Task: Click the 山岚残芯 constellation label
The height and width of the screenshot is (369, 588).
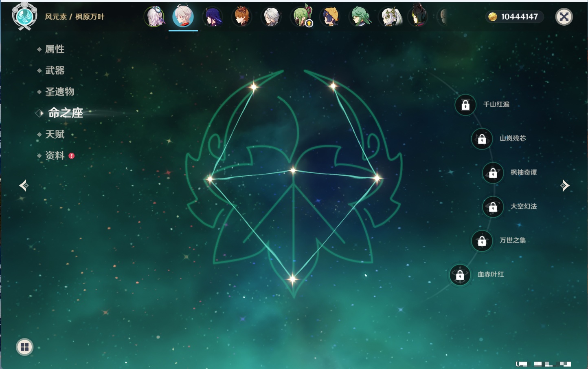Action: coord(513,138)
